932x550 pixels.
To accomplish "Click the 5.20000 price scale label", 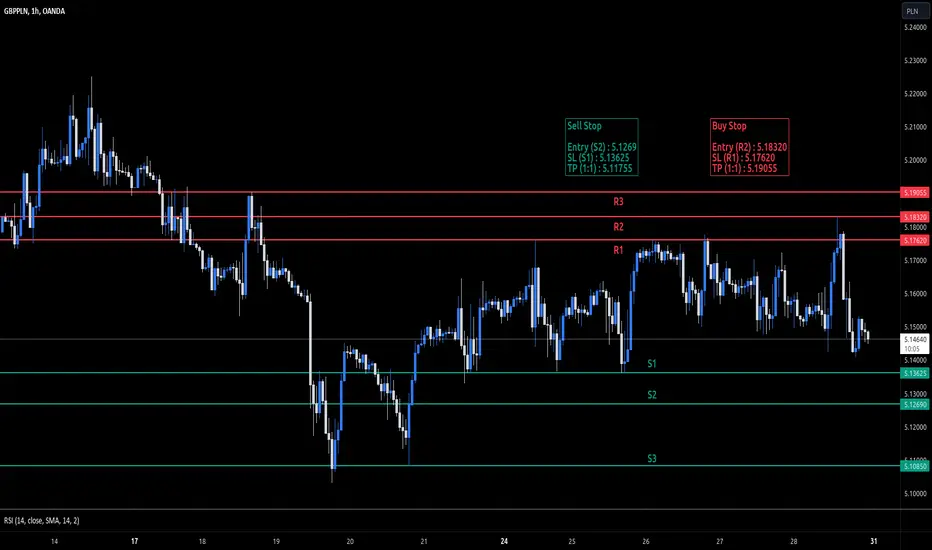I will 915,161.
